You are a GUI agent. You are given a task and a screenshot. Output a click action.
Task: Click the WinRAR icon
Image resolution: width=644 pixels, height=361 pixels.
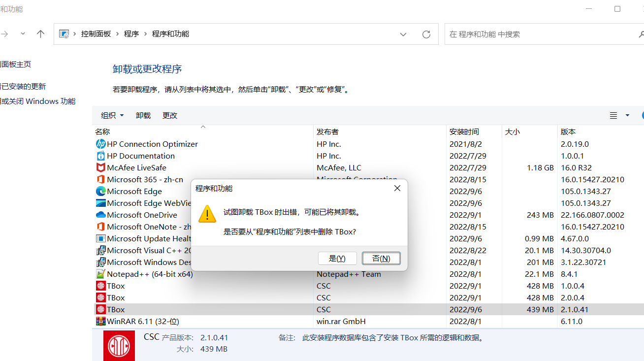click(101, 322)
